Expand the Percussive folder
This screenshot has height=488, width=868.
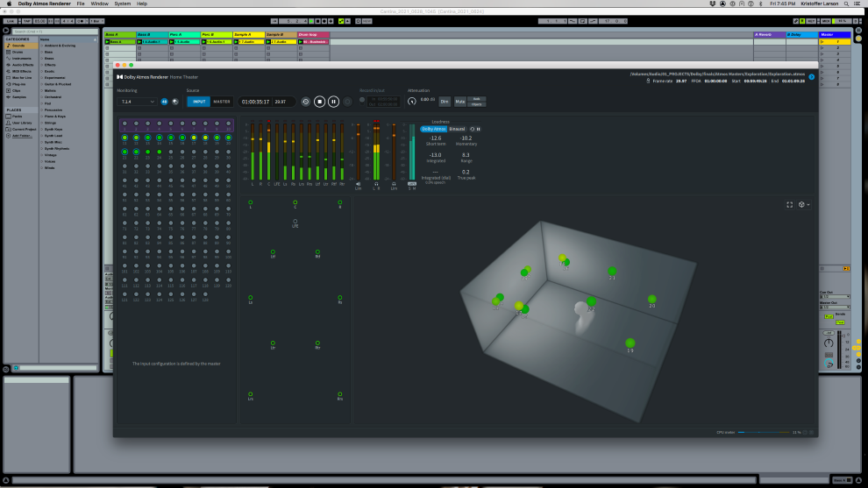(x=41, y=110)
